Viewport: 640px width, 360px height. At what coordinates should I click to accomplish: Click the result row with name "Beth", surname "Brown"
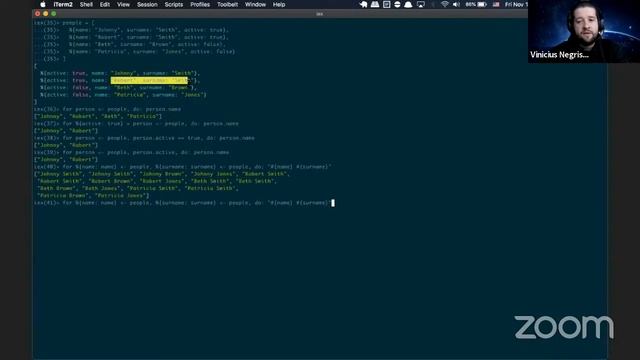pyautogui.click(x=118, y=87)
